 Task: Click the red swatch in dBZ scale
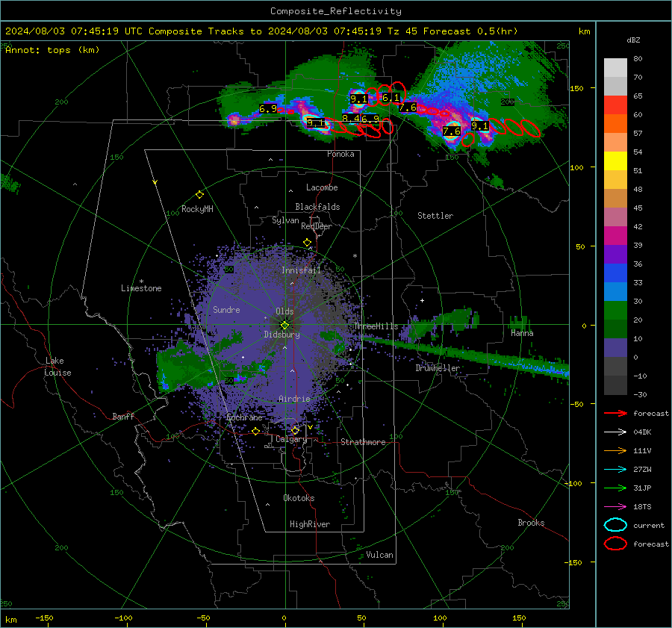click(x=615, y=105)
